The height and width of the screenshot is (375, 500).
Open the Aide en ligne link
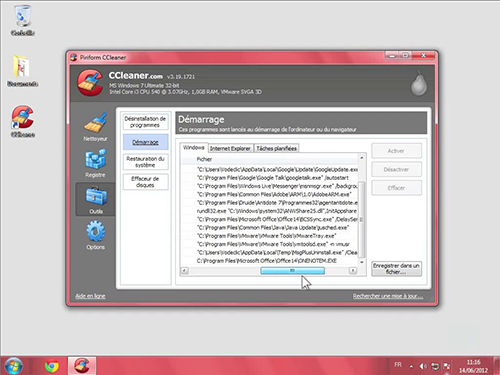point(90,296)
